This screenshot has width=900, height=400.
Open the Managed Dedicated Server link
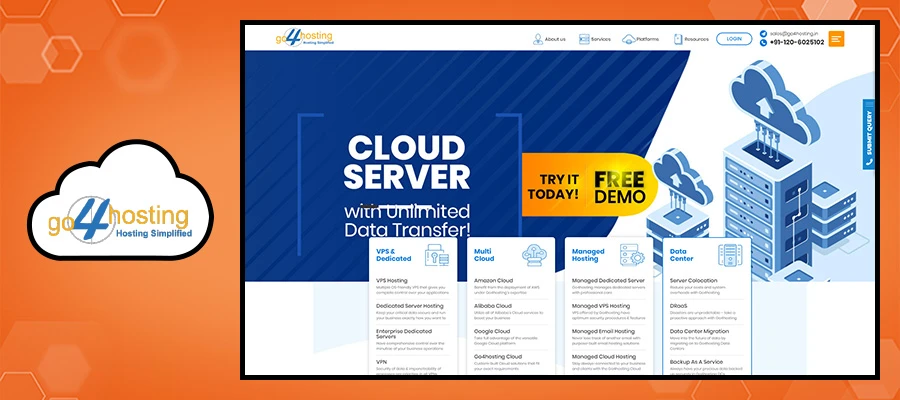tap(608, 281)
